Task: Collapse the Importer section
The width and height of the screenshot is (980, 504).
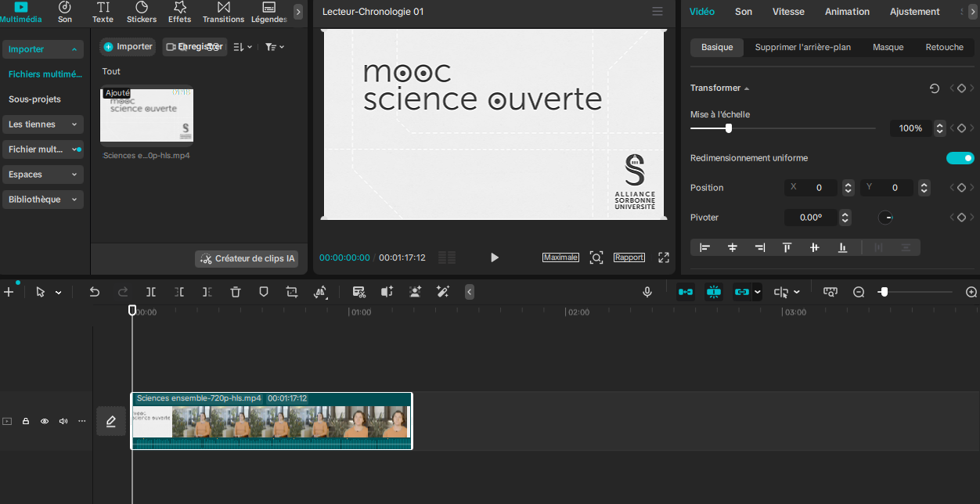Action: pos(43,49)
